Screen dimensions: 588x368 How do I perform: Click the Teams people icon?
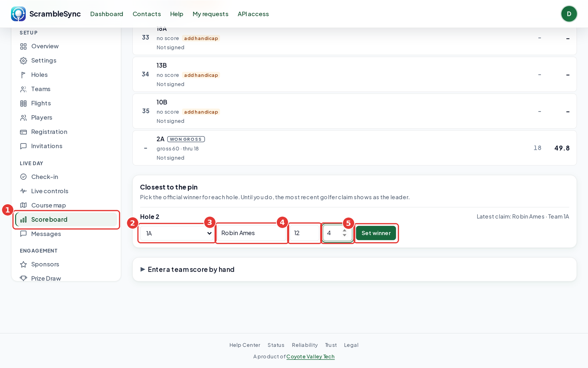(x=24, y=89)
